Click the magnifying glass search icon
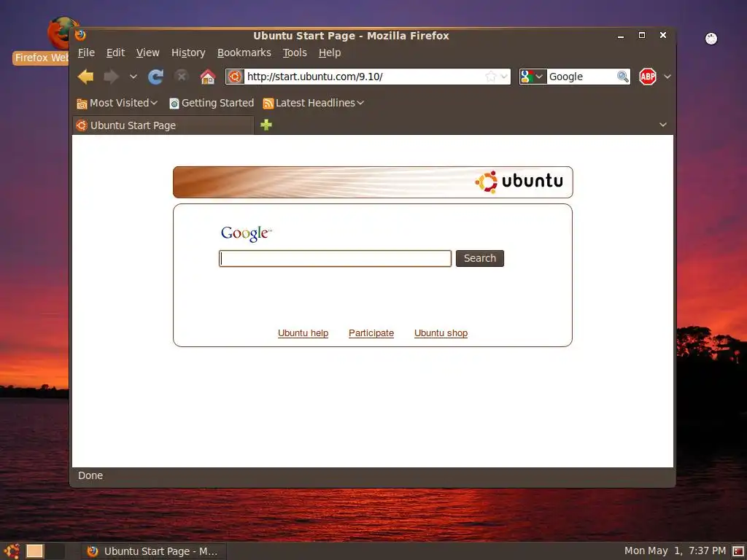The width and height of the screenshot is (747, 560). point(623,77)
